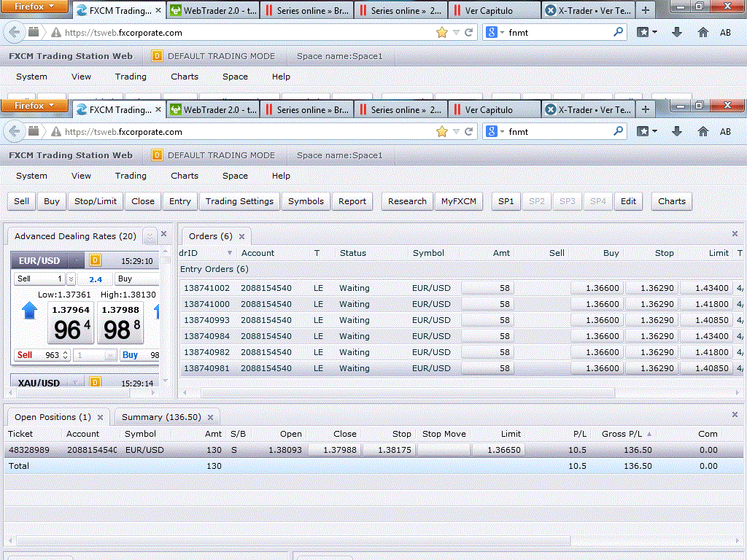This screenshot has width=747, height=560.
Task: Adjust the Sell 963 rate stepper
Action: (x=66, y=355)
